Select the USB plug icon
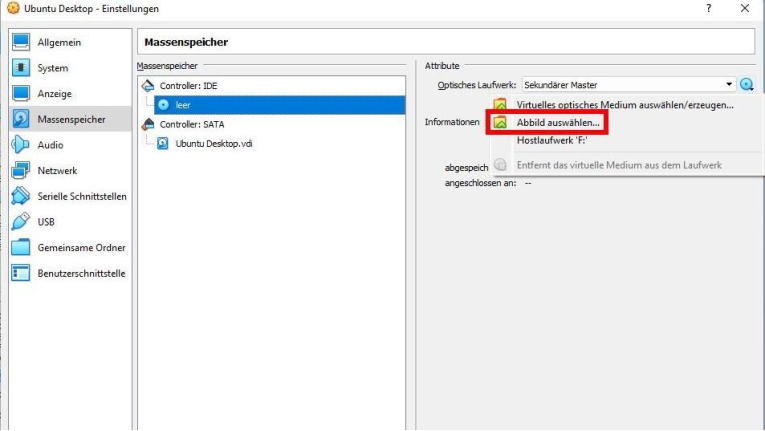The width and height of the screenshot is (765, 431). [x=21, y=222]
